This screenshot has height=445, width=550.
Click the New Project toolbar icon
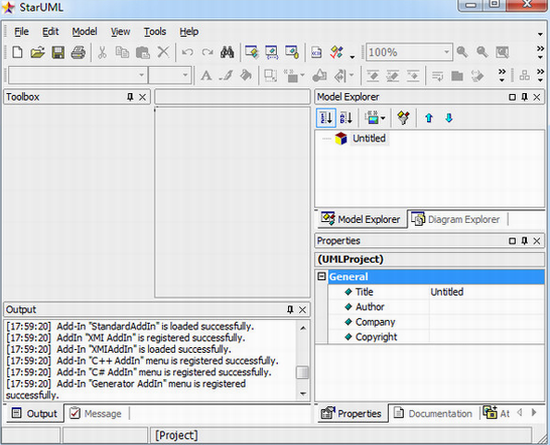pyautogui.click(x=18, y=53)
